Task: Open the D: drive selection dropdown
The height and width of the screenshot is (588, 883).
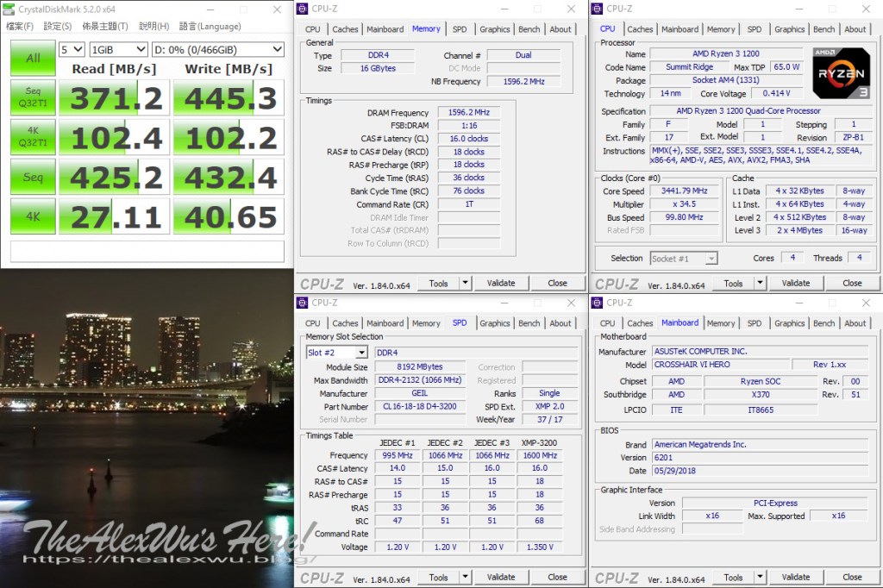Action: tap(217, 49)
